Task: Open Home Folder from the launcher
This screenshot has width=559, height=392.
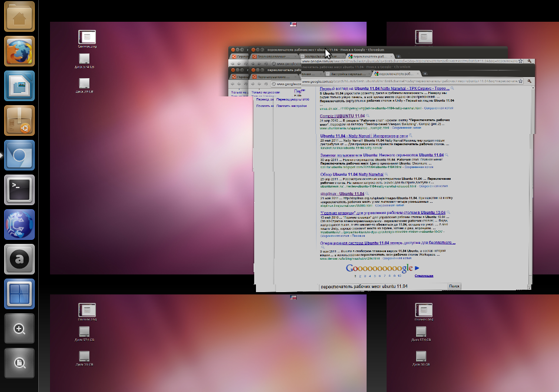Action: pos(20,16)
